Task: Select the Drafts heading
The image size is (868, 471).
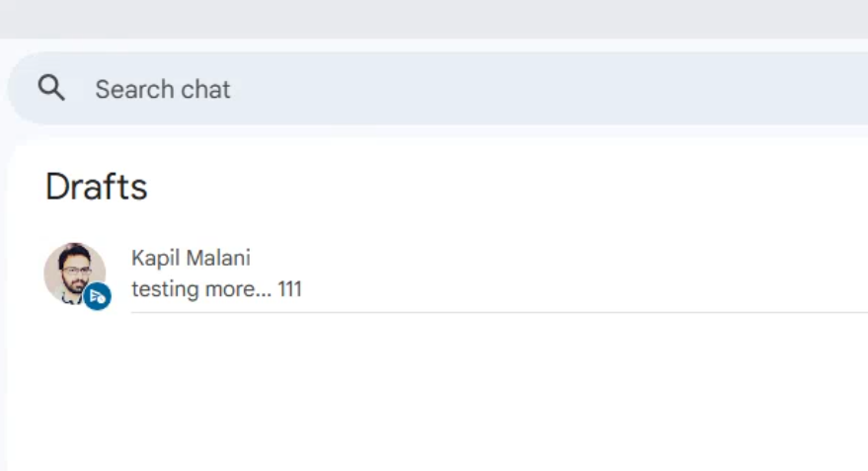Action: (x=96, y=187)
